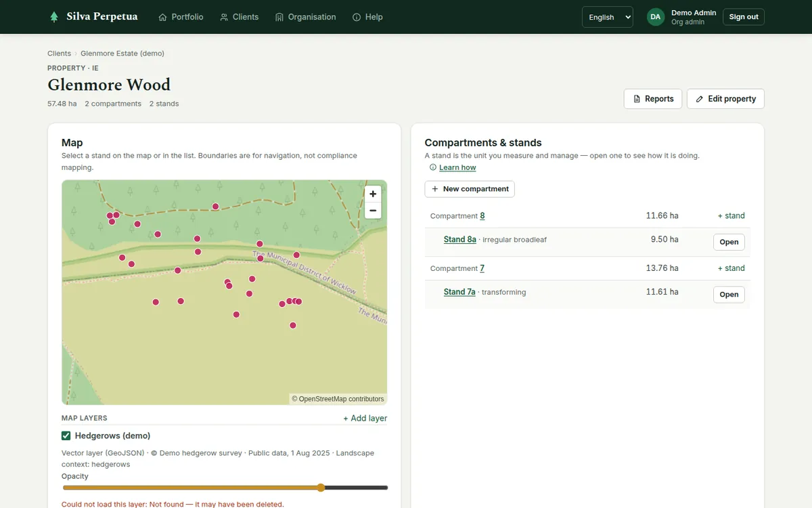Click the 11.61 ha stand area value

(662, 292)
